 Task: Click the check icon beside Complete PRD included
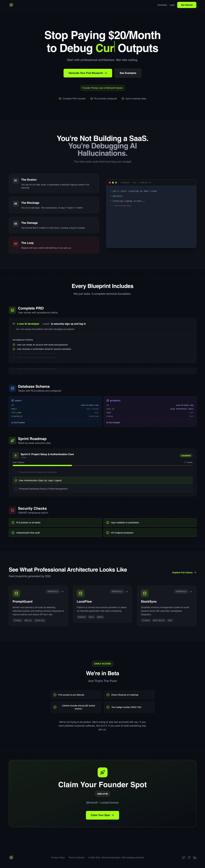coord(60,99)
